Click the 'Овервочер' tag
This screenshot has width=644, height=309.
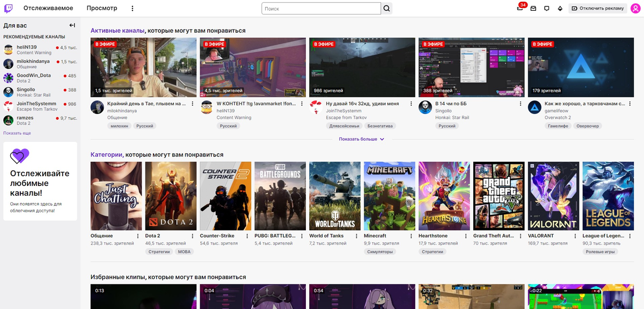[588, 126]
